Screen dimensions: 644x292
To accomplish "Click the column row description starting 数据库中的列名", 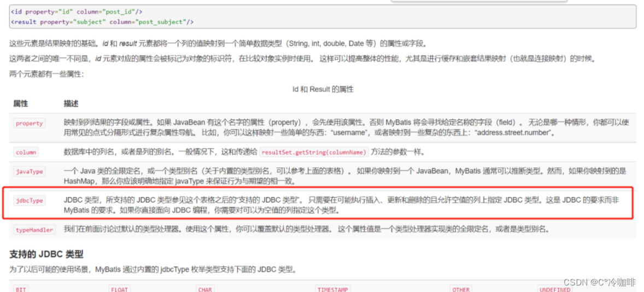I will [244, 153].
